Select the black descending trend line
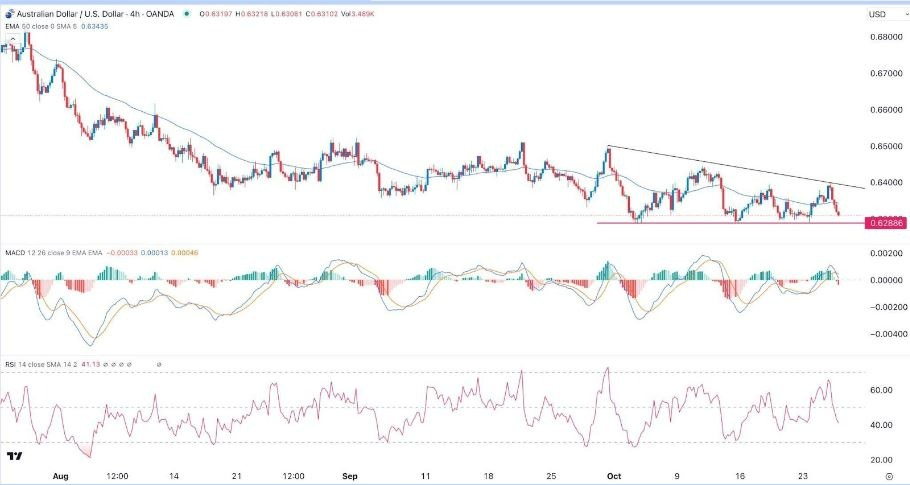Screen dimensions: 910x485 click(x=737, y=167)
